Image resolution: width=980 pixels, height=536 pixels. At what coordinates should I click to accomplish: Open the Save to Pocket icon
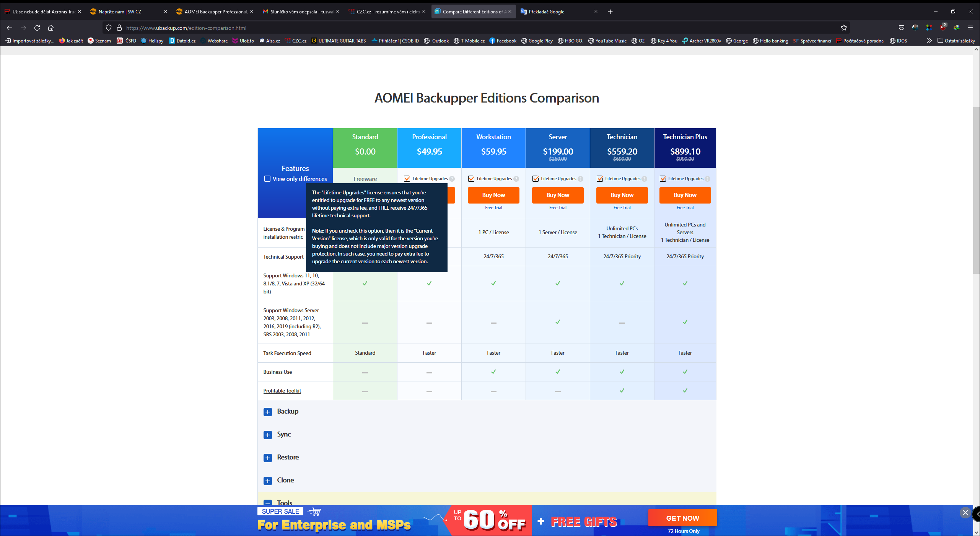[x=901, y=28]
